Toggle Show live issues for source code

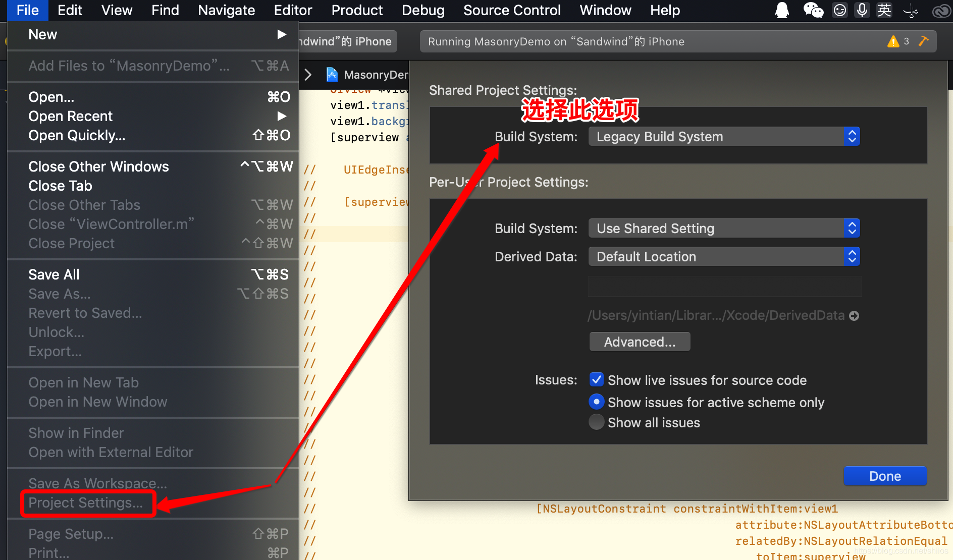(x=596, y=379)
